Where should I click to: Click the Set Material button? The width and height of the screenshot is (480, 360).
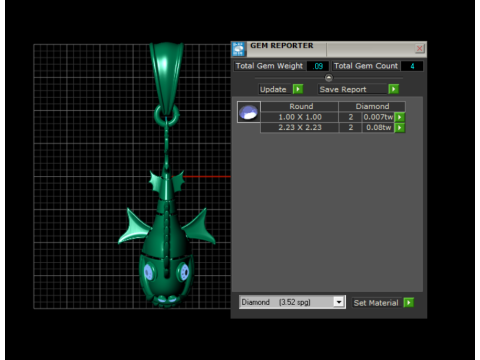coord(377,303)
